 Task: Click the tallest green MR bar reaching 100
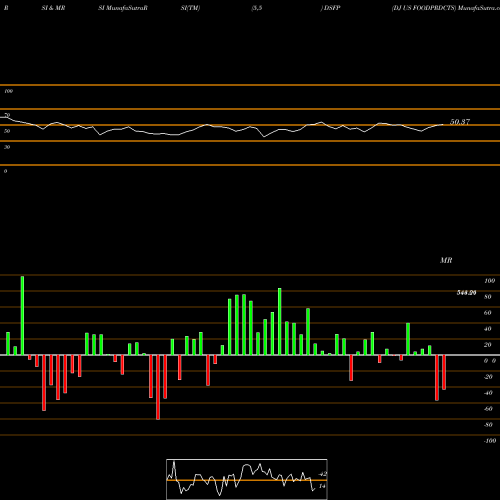(x=22, y=315)
